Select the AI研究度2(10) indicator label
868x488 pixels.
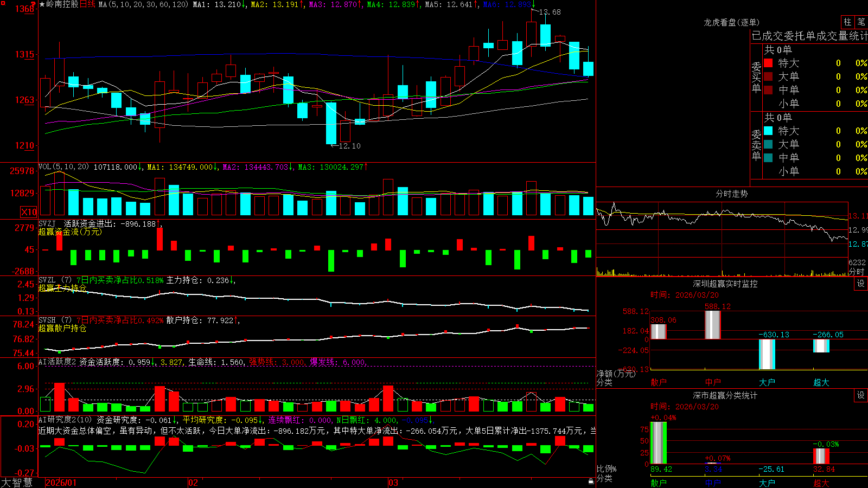pos(65,420)
